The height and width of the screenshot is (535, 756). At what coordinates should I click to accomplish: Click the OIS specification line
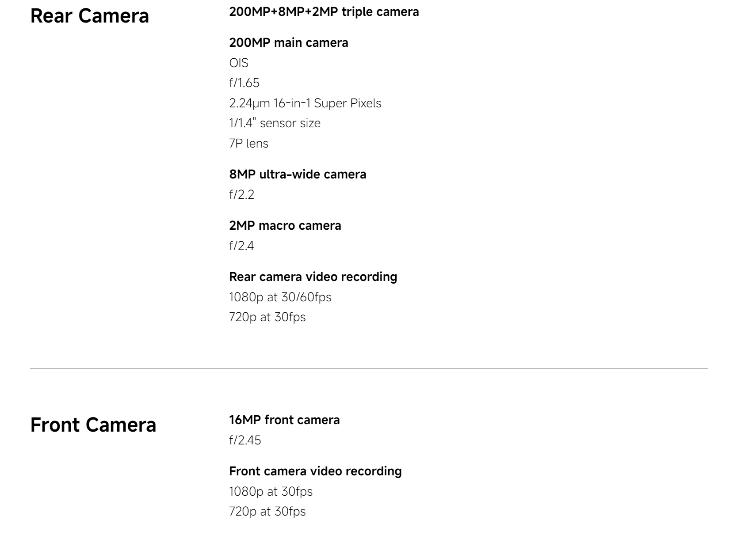[239, 63]
